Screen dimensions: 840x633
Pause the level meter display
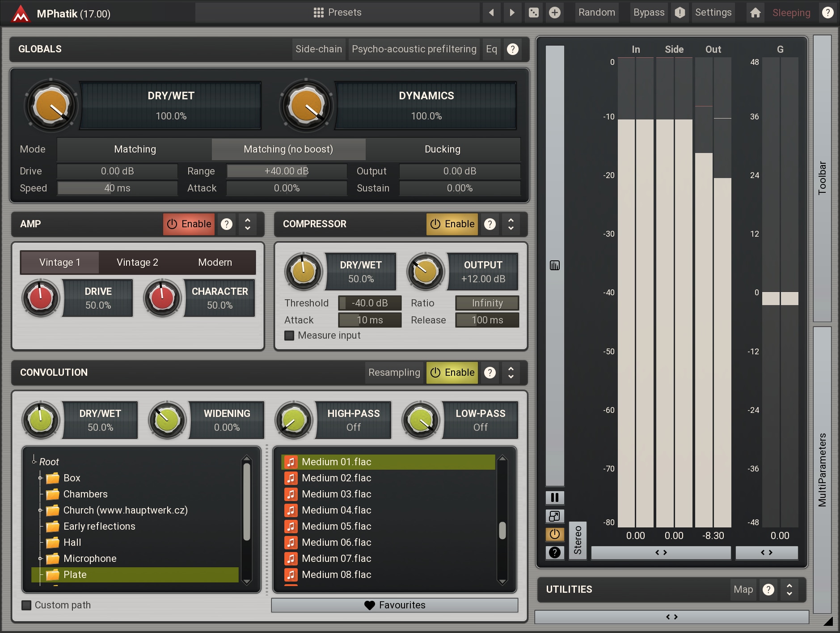(x=554, y=497)
